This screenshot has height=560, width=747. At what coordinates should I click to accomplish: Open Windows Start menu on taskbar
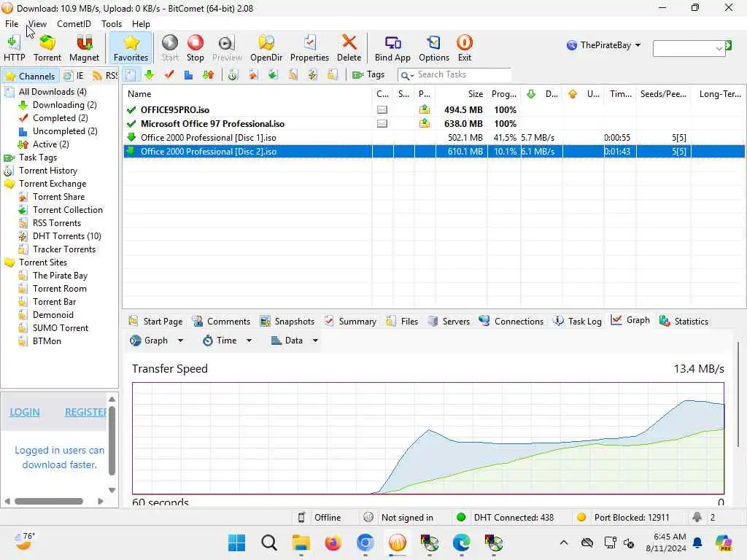(237, 542)
